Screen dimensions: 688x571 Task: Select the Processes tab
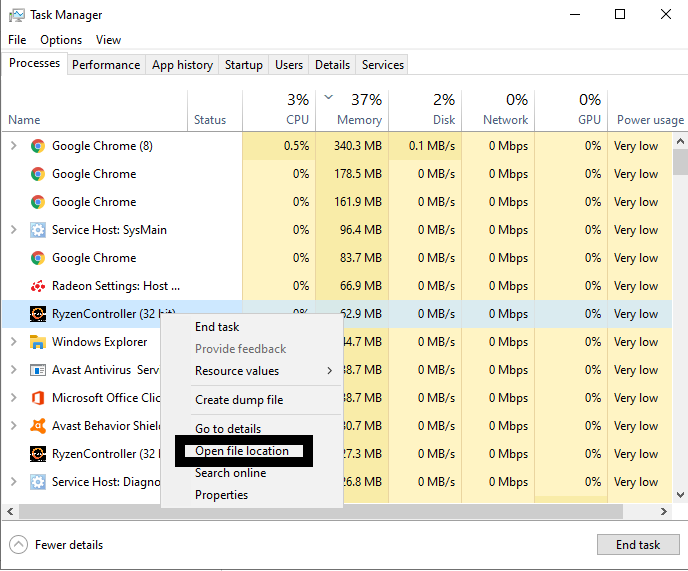(34, 63)
